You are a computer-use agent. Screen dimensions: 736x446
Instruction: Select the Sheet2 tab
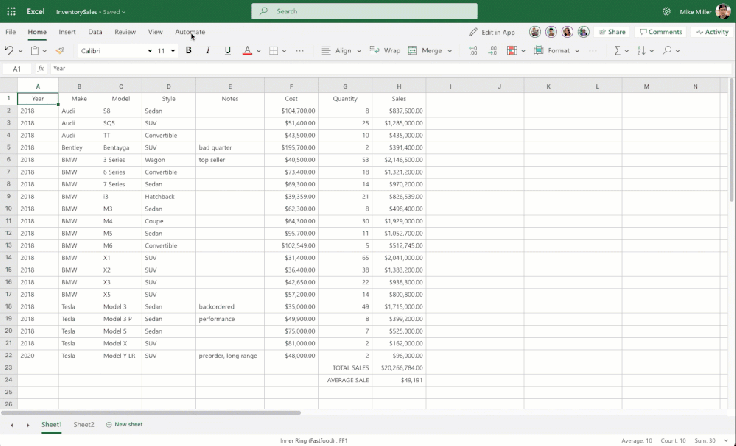coord(84,424)
